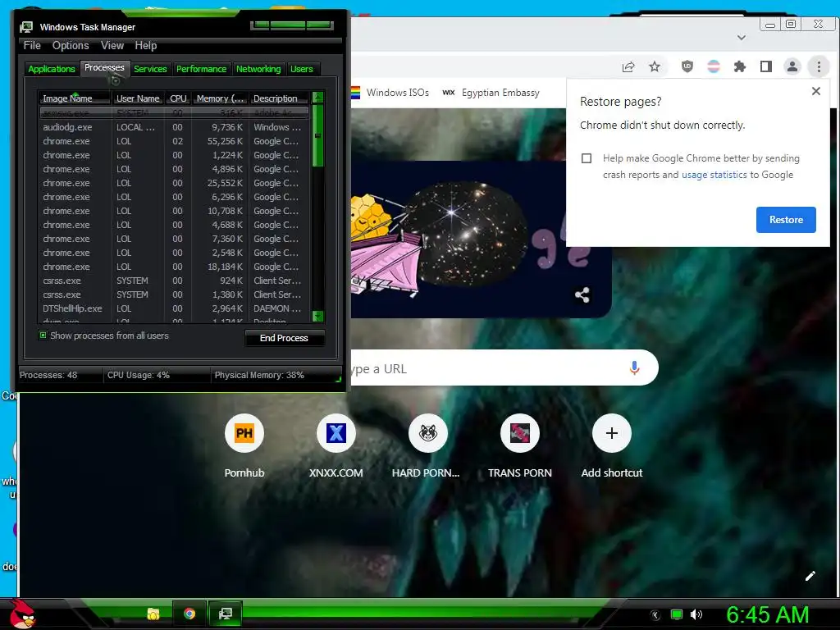Bookmark this tab with the star icon
Viewport: 840px width, 630px height.
(x=655, y=67)
